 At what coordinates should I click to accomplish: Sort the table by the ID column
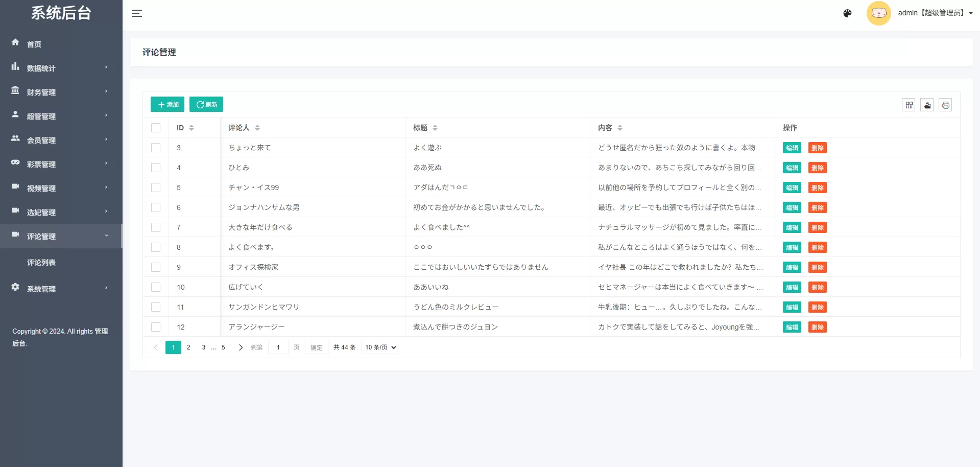(x=191, y=128)
